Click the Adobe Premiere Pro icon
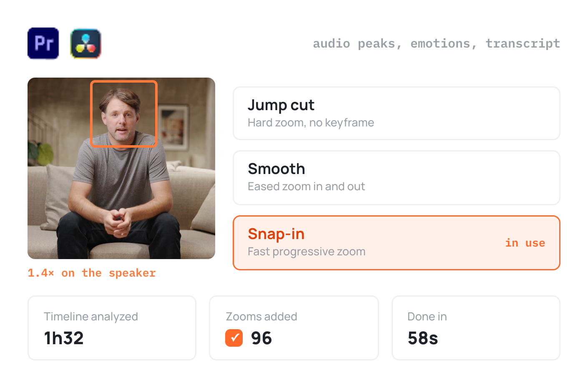Screen dimensions: 588x388 tap(43, 43)
